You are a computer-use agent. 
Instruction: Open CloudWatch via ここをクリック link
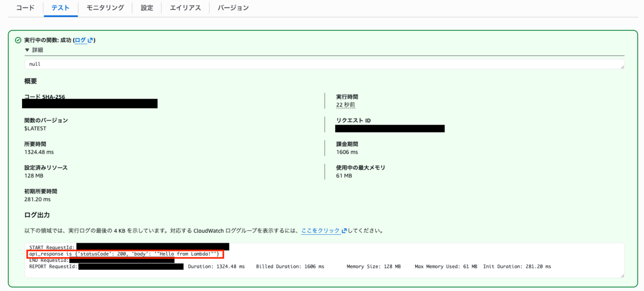click(x=320, y=231)
